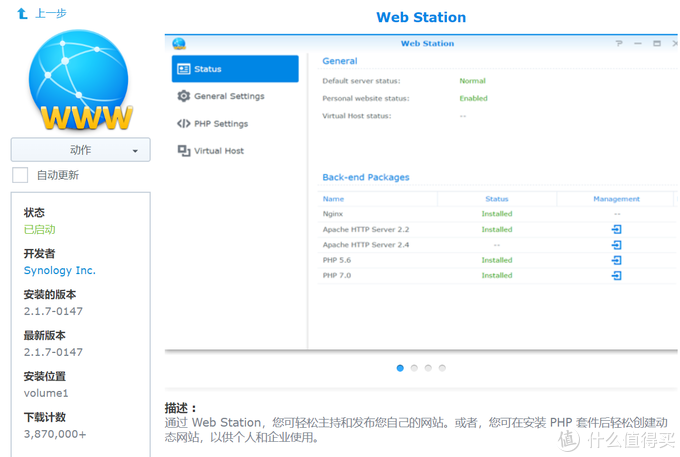Click the gear icon beside General Settings
This screenshot has height=457, width=680.
[x=184, y=96]
